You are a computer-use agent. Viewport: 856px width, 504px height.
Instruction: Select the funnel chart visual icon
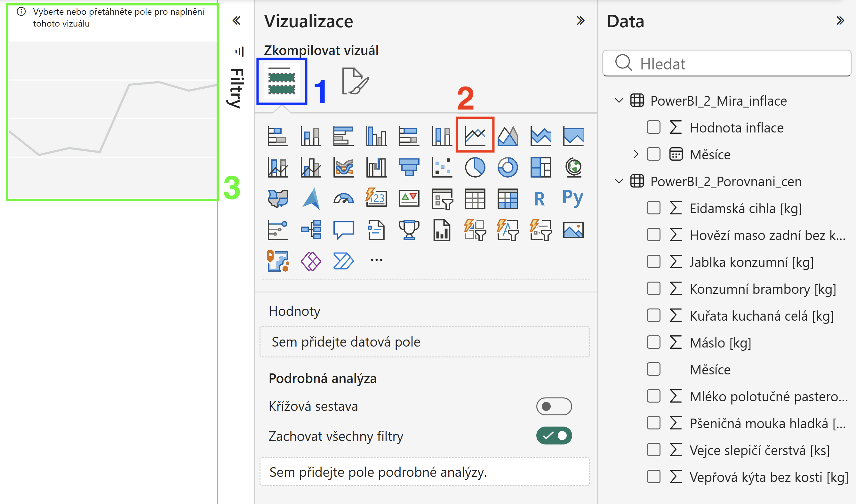point(409,167)
